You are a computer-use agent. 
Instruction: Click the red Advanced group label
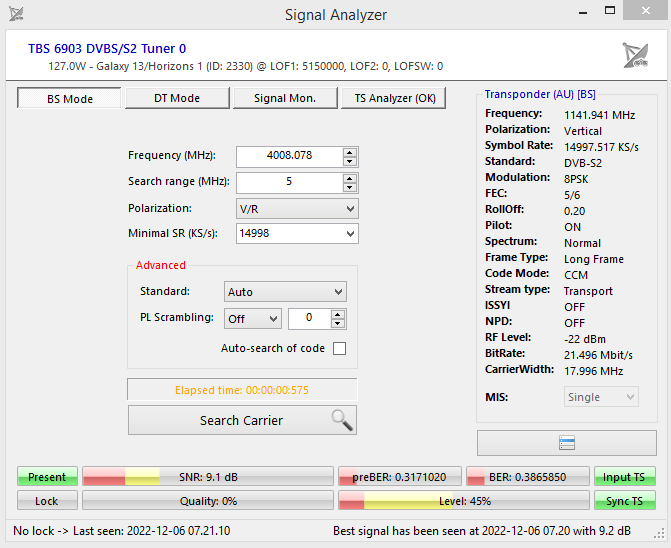pyautogui.click(x=160, y=265)
